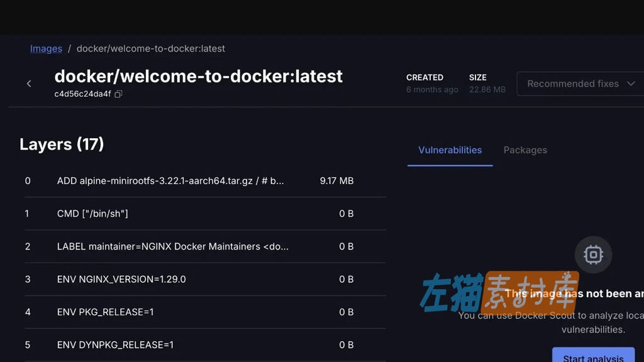Switch to the Packages tab
Screen dimensions: 644x362
coord(525,150)
